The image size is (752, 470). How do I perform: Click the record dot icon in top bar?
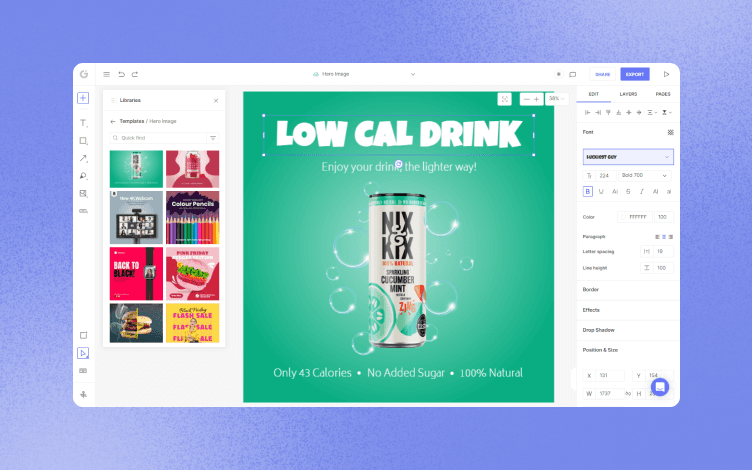click(558, 74)
